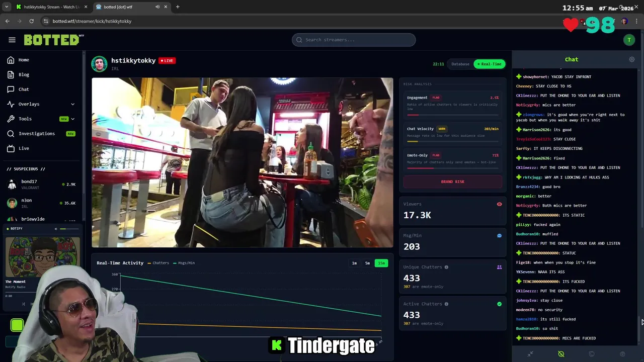Click the Botify shuffle button

point(23,304)
